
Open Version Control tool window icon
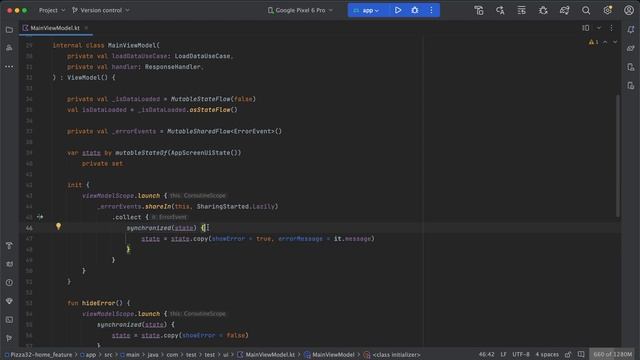coord(9,338)
